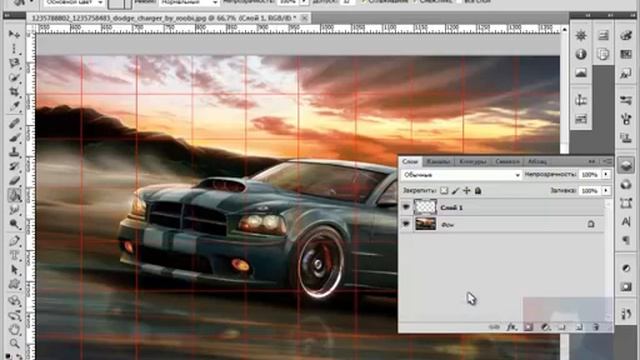This screenshot has height=360, width=640.
Task: Click the Paths panel dock icon
Action: pyautogui.click(x=626, y=203)
